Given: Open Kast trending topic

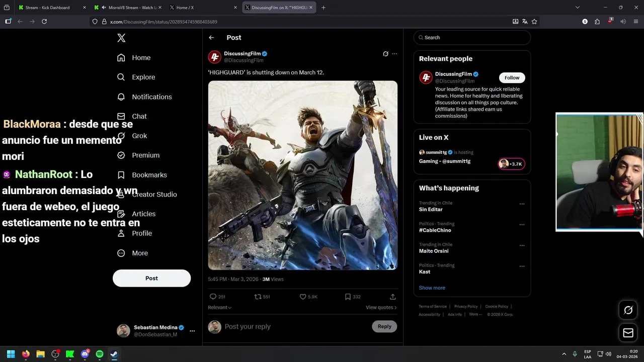Looking at the screenshot, I should click(x=425, y=271).
